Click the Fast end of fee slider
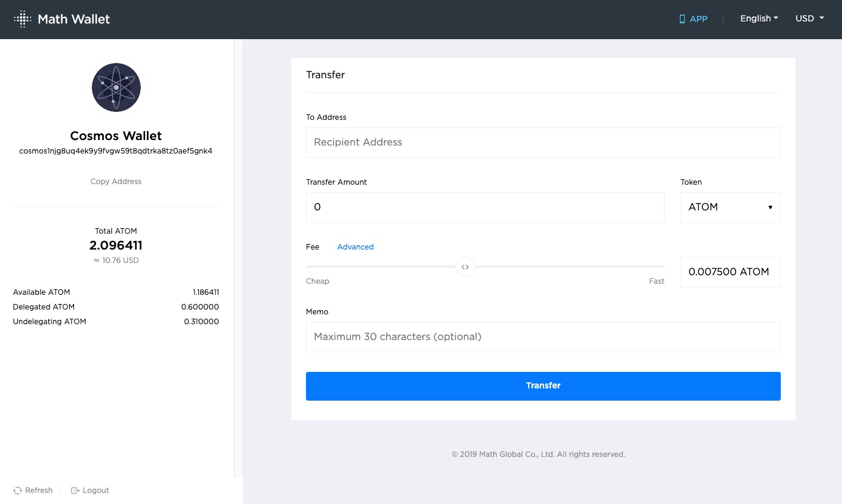 [x=657, y=281]
